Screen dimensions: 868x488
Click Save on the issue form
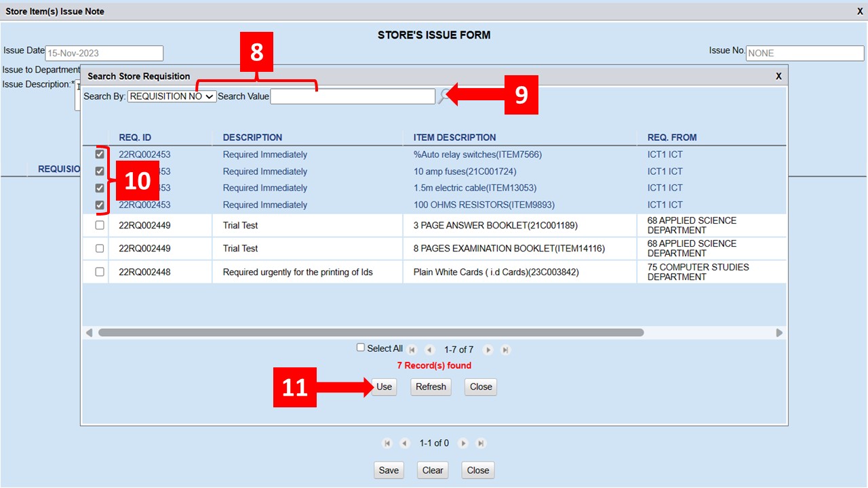click(x=389, y=470)
